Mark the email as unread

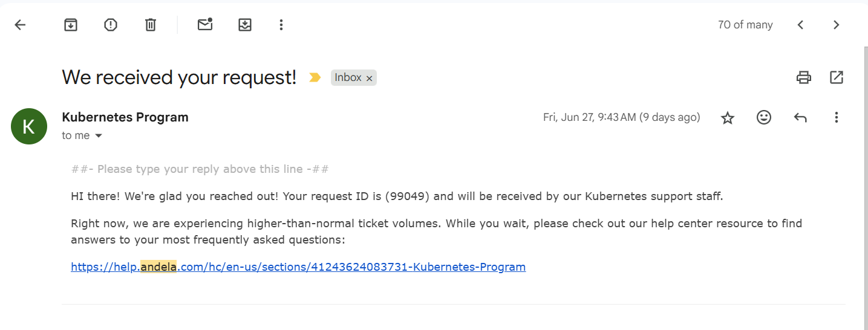click(205, 25)
